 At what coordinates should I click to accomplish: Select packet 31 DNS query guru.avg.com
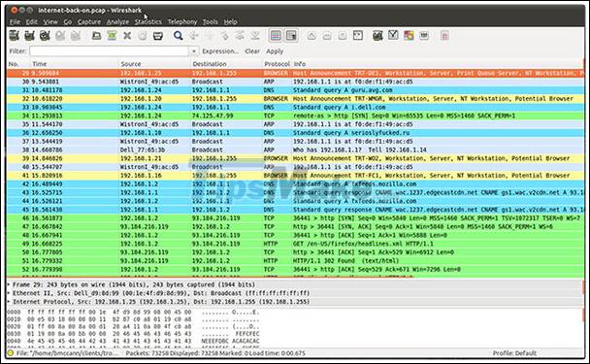coord(295,90)
